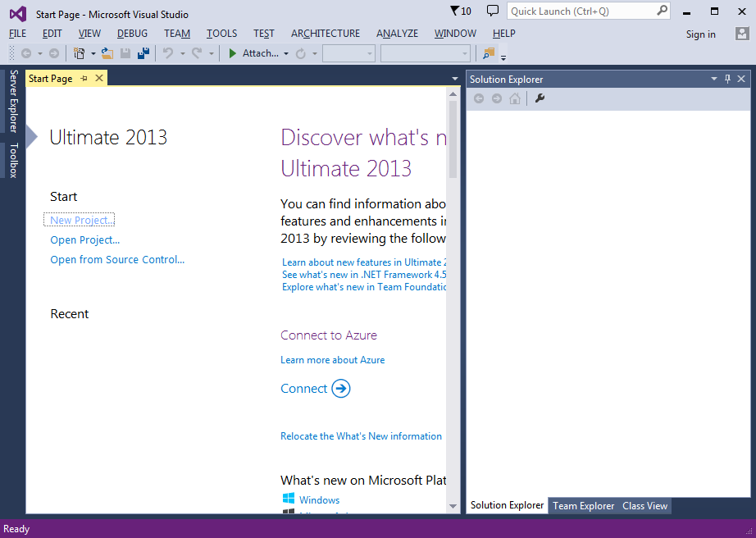Click the Solution Explorer Back icon
This screenshot has width=756, height=538.
tap(479, 99)
